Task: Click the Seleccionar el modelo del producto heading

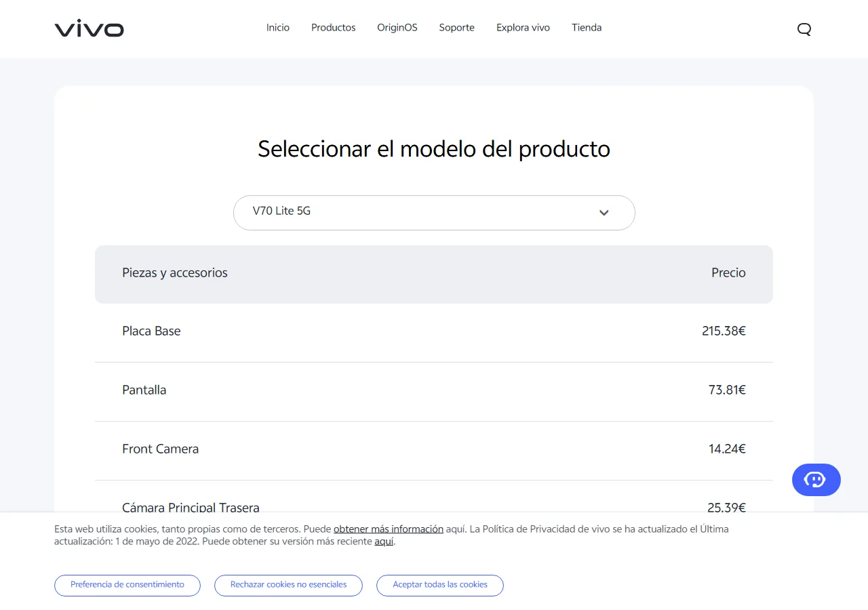Action: tap(434, 149)
